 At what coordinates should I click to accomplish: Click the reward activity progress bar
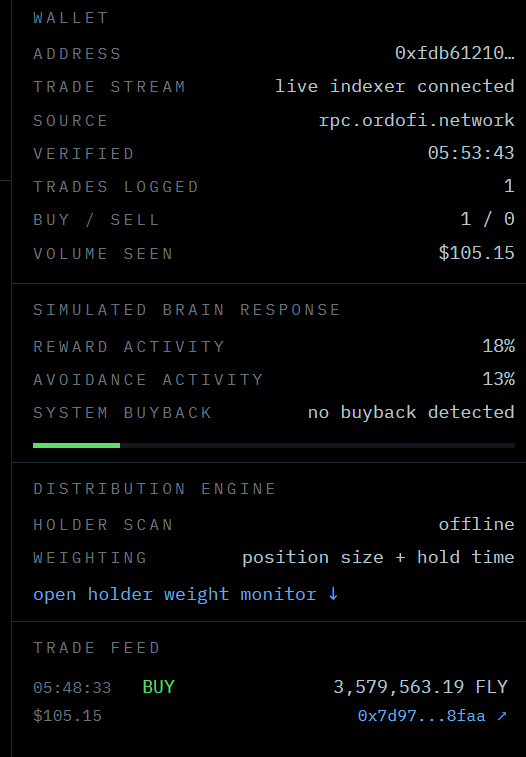click(x=274, y=446)
